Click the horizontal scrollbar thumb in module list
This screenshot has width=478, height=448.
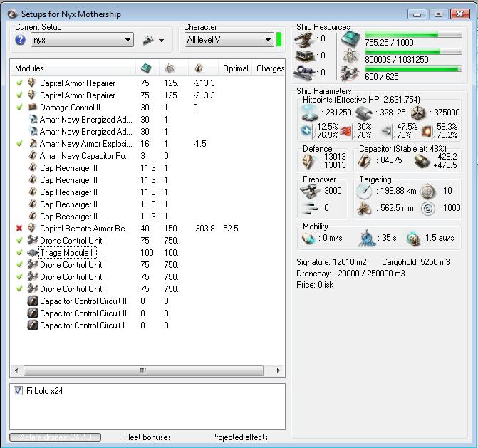143,370
